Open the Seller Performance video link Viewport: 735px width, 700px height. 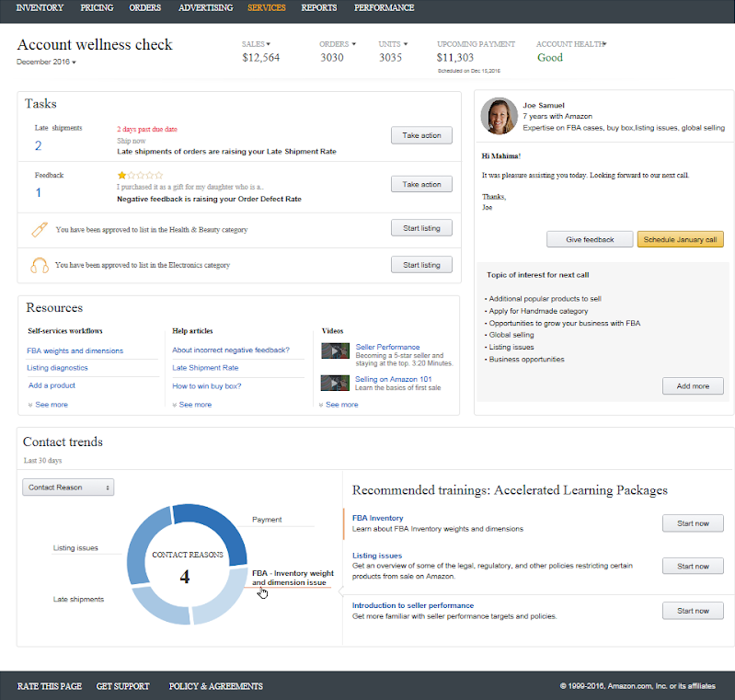pos(387,347)
